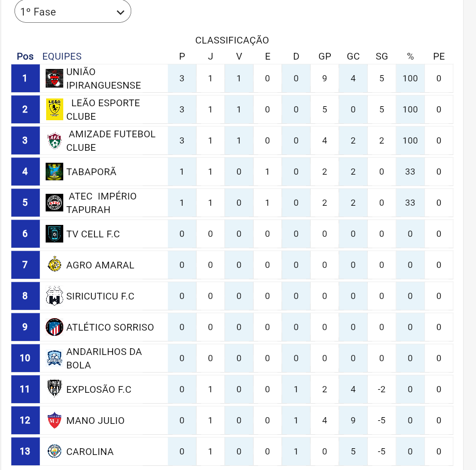The width and height of the screenshot is (476, 470).
Task: Click the TV Cell F.C crest
Action: click(x=54, y=234)
